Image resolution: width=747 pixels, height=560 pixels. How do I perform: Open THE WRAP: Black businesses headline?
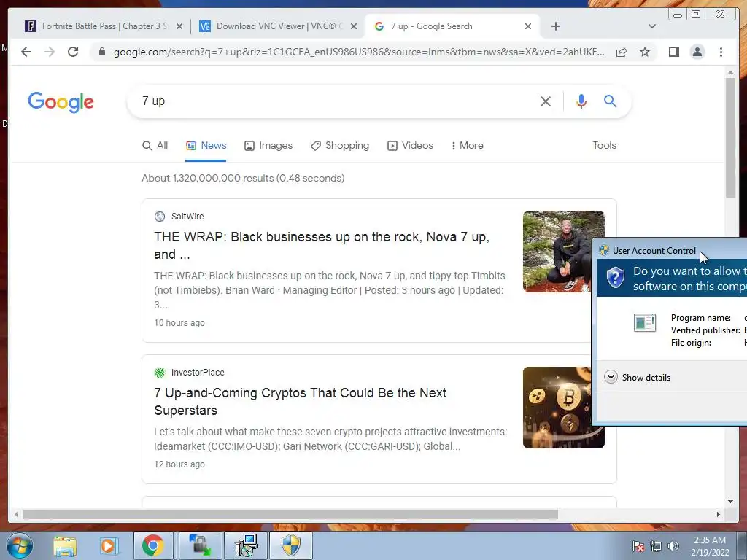point(322,246)
